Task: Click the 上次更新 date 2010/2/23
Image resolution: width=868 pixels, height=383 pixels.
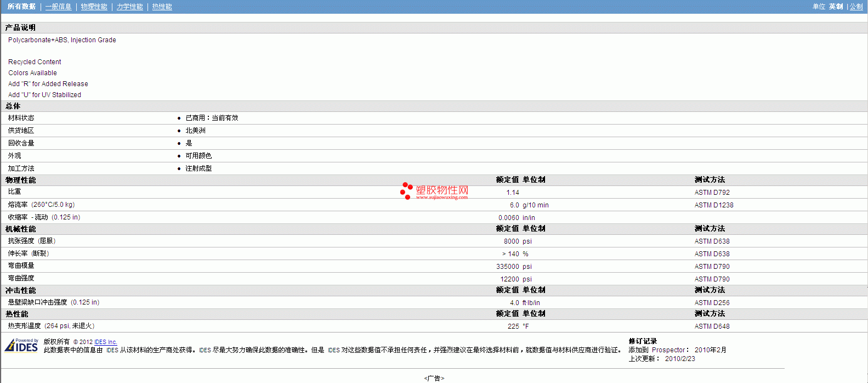Action: point(680,359)
